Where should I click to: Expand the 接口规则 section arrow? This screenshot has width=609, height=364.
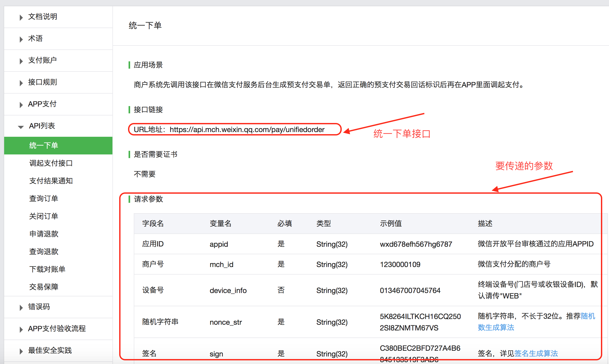click(21, 83)
